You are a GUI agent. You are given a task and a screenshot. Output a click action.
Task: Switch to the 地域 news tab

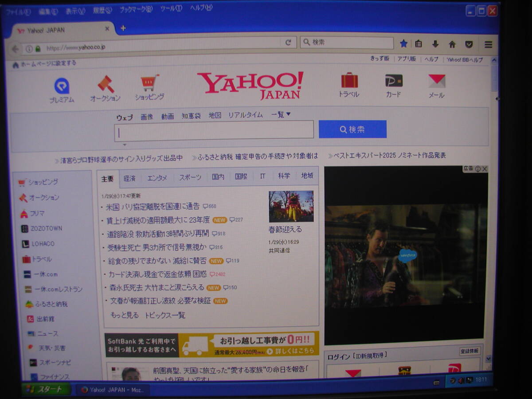coord(307,176)
